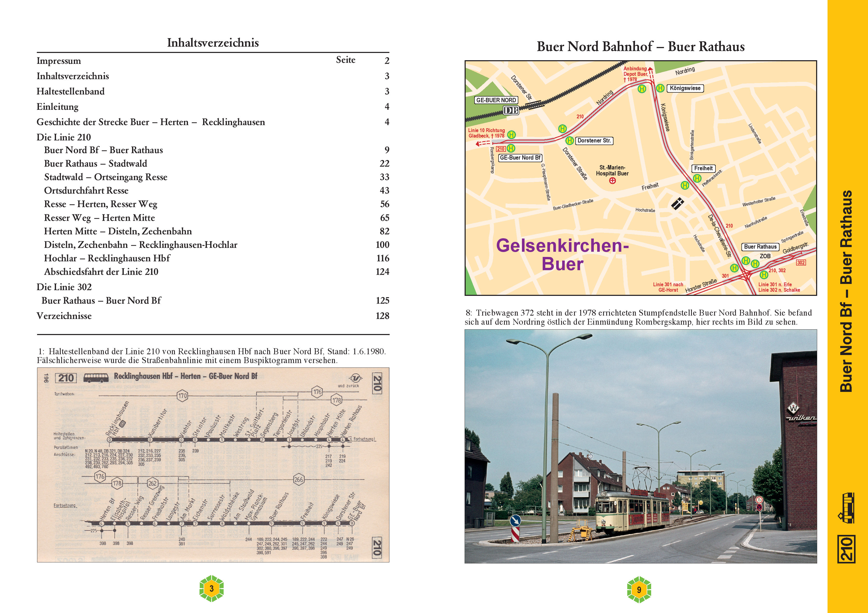This screenshot has height=613, width=868.
Task: Click the ZOB label on the map
Action: tap(765, 256)
